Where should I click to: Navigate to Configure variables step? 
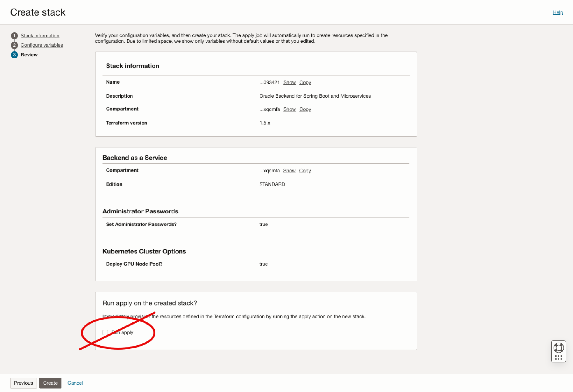tap(41, 45)
